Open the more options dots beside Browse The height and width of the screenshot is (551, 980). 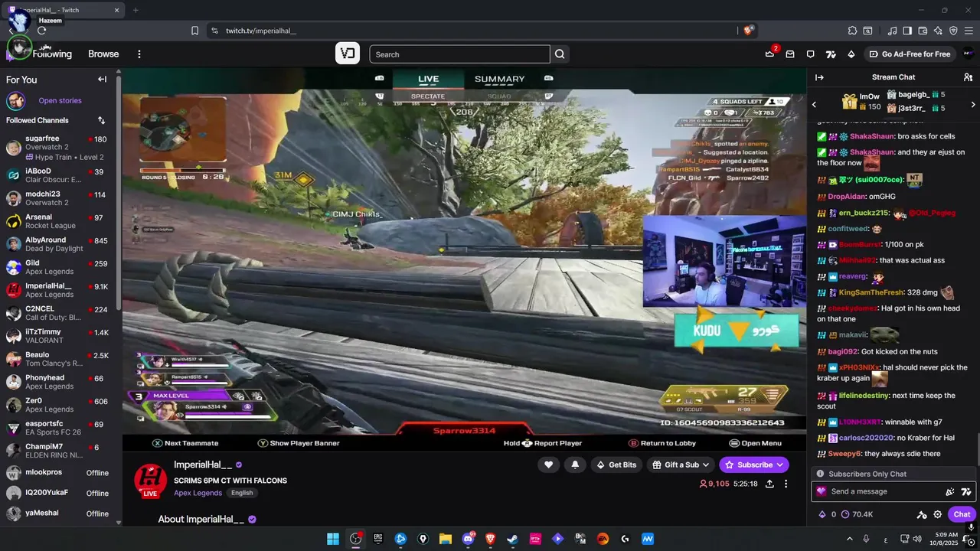click(139, 54)
